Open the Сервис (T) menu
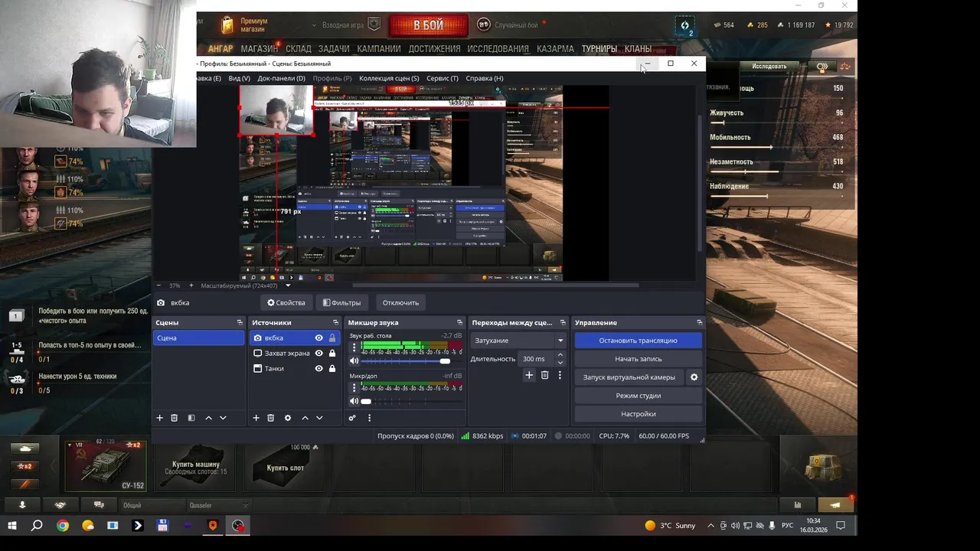 [x=443, y=78]
